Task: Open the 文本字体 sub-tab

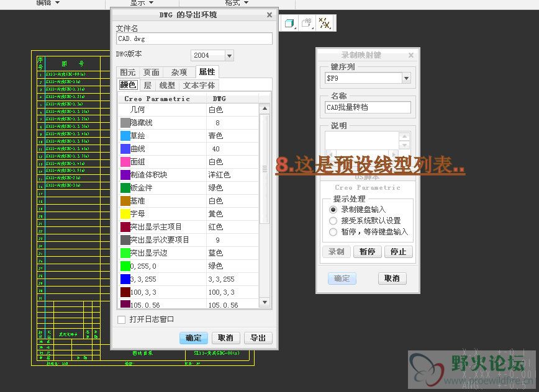Action: (x=199, y=85)
